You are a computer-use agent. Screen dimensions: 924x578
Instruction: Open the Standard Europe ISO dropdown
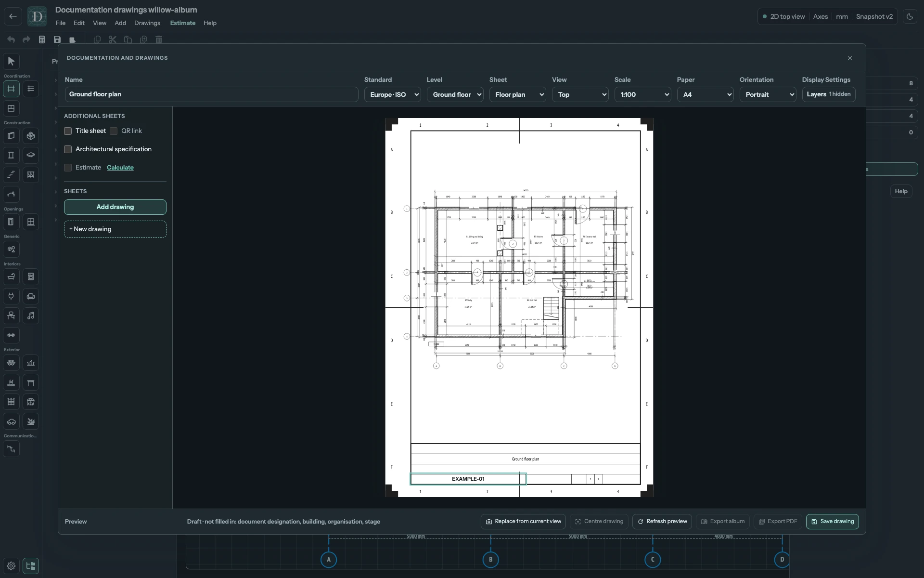coord(392,94)
